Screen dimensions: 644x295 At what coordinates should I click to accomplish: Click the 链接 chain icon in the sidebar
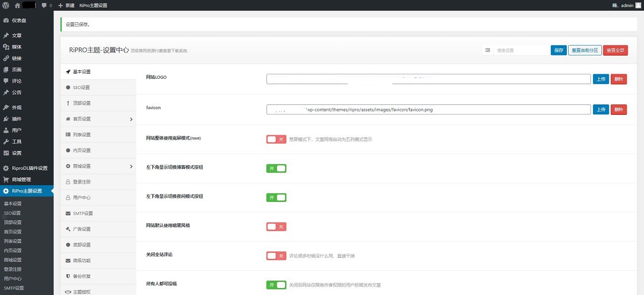(6, 58)
